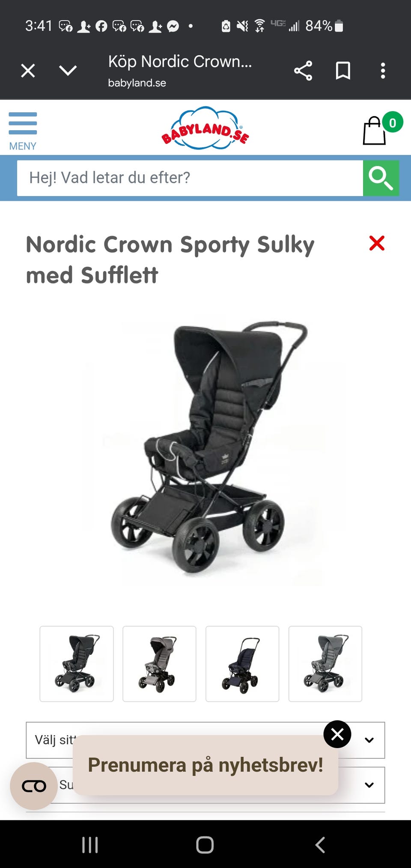Select the navy stroller without hood thumbnail

pos(242,664)
